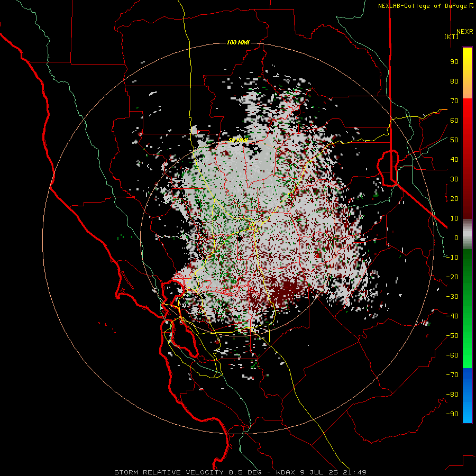Click the positive 20 scale value
This screenshot has height=476, width=476.
[454, 198]
